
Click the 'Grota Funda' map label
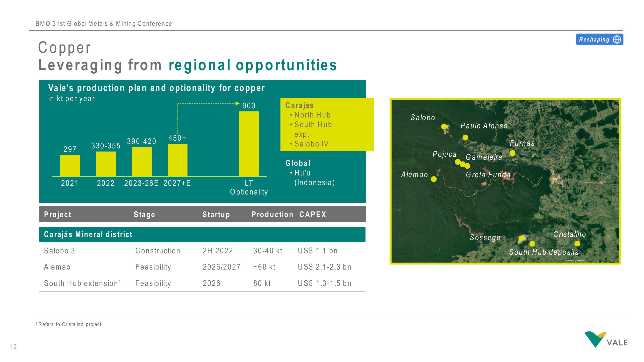pos(488,175)
